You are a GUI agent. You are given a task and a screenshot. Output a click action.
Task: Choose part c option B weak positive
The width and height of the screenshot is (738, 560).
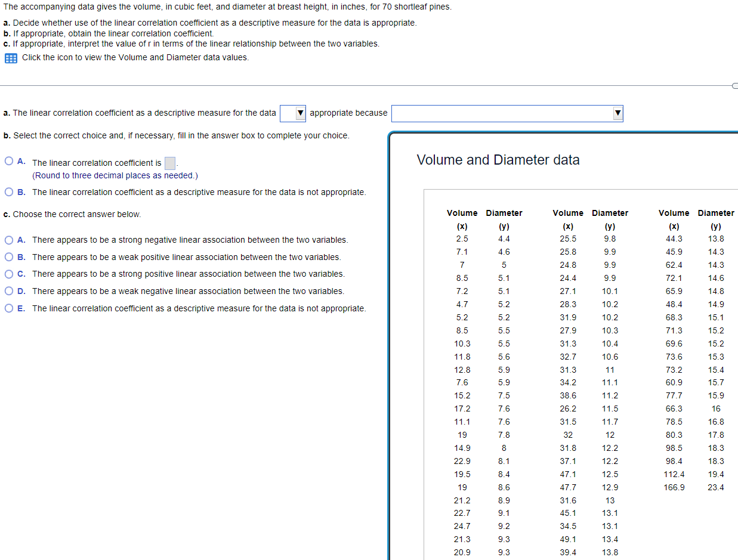click(x=9, y=257)
